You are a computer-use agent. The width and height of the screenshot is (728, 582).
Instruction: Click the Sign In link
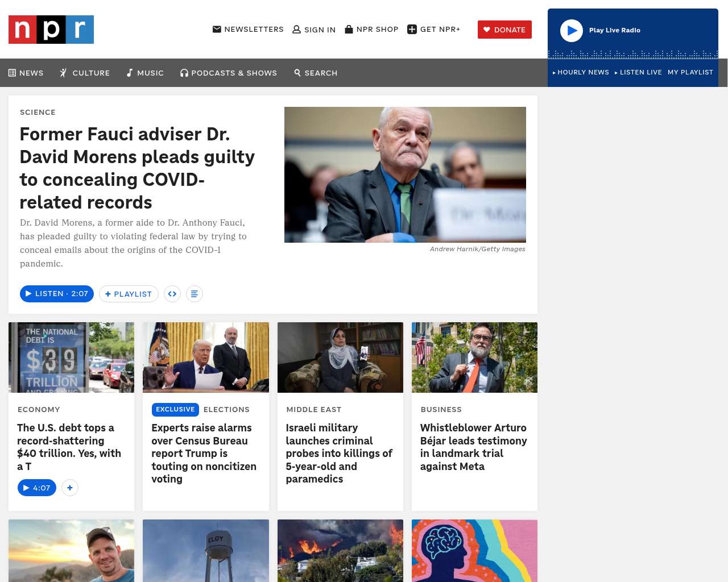(x=314, y=30)
